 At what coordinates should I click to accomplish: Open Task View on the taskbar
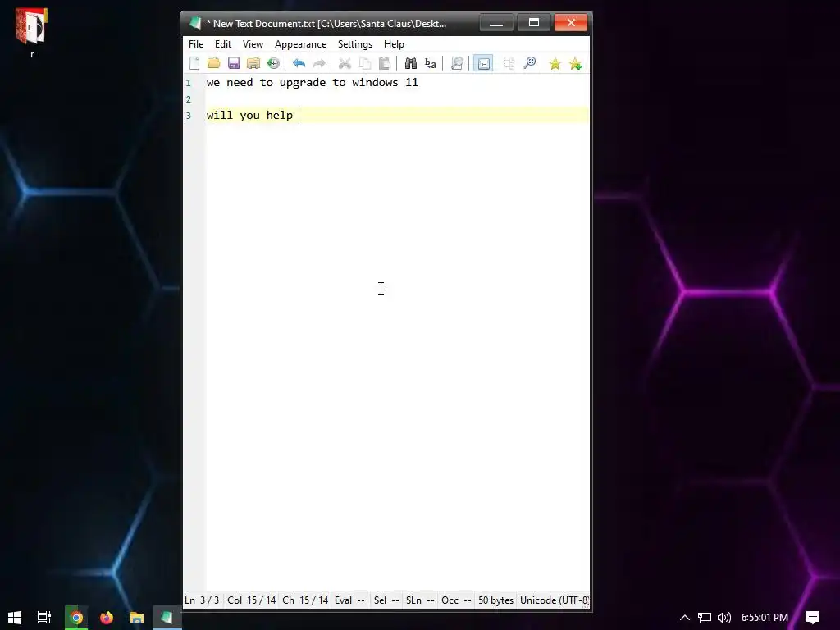[44, 618]
